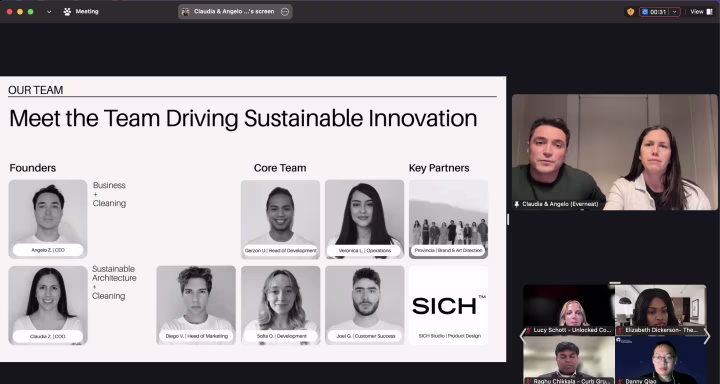The image size is (720, 384).
Task: Click the "Claudia & Angelo (Everneat)" name label
Action: (560, 204)
